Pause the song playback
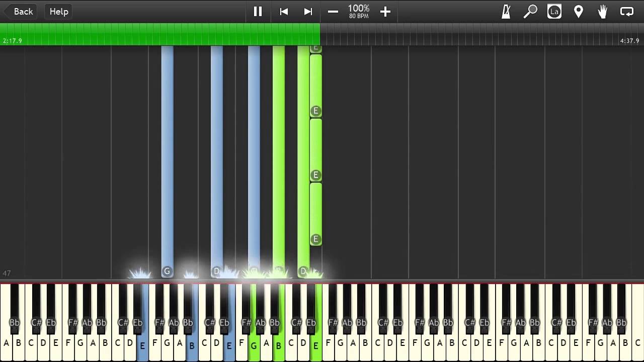 pos(258,12)
